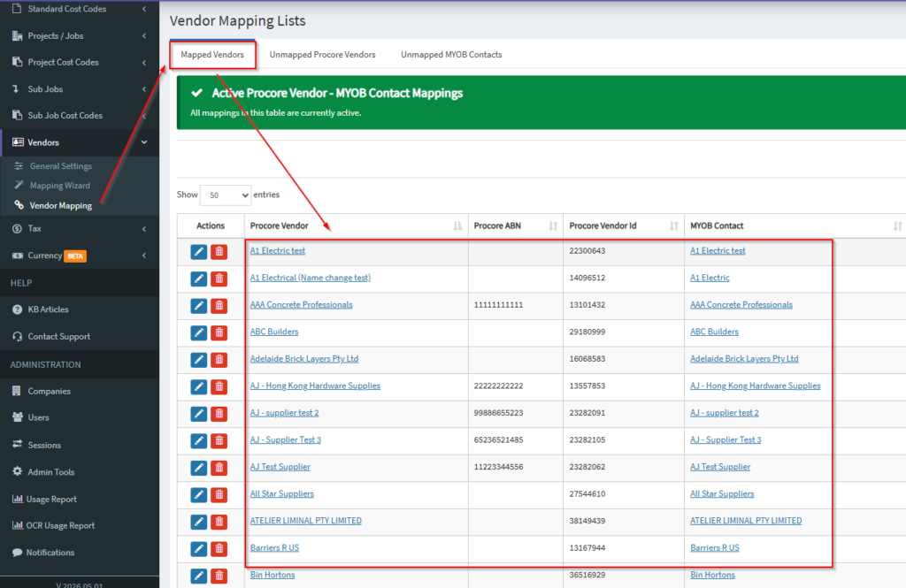Delete the Adelaide Brick Layers mapping

click(219, 360)
